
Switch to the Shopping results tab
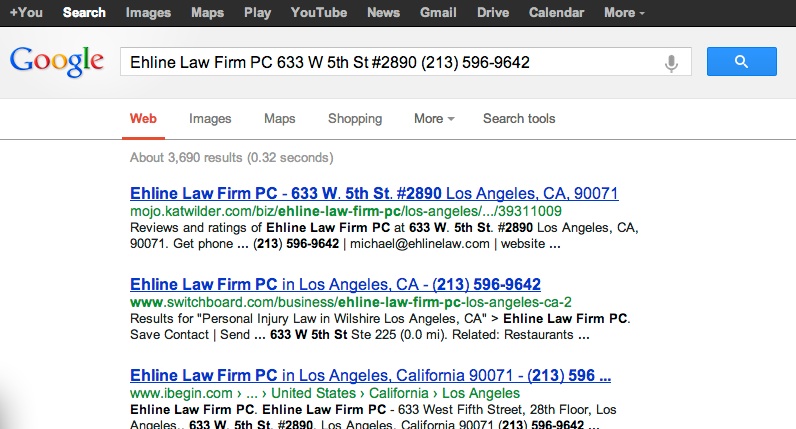[355, 119]
